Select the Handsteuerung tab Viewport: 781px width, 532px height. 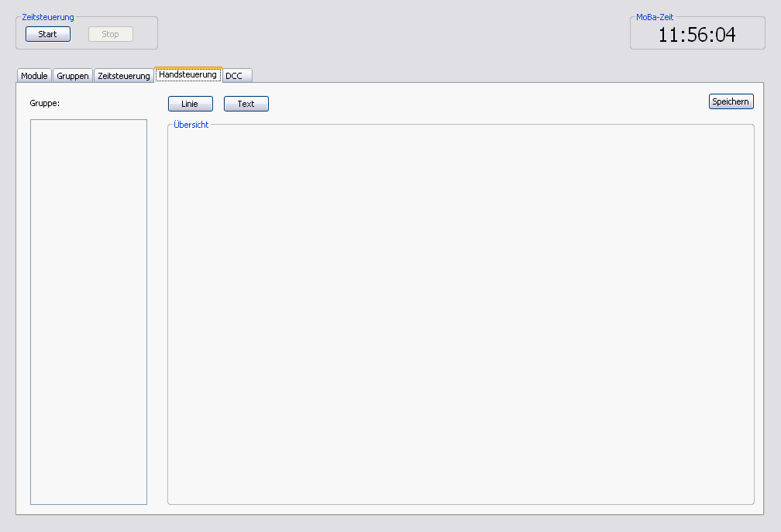pyautogui.click(x=188, y=74)
